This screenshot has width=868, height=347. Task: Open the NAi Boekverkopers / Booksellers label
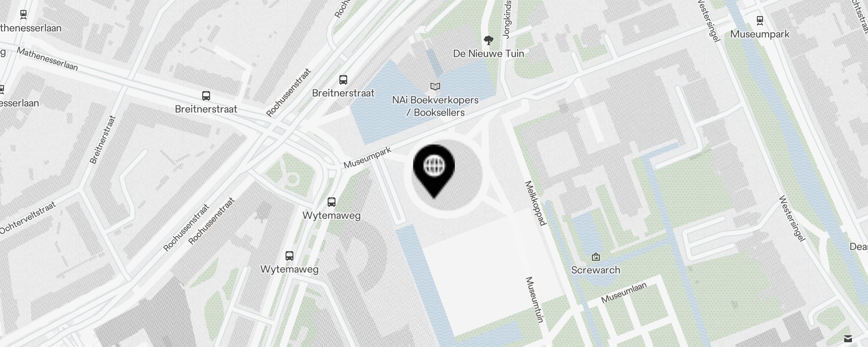tap(435, 106)
